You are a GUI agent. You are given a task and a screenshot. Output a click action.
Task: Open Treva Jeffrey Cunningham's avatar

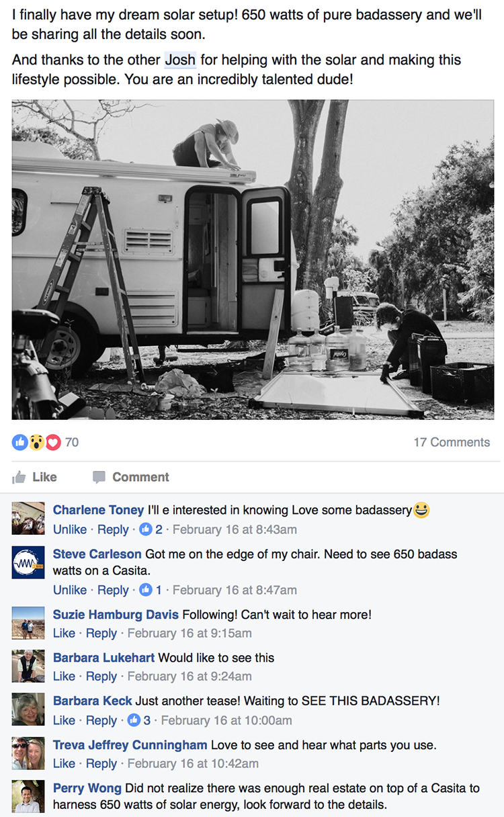pyautogui.click(x=28, y=753)
